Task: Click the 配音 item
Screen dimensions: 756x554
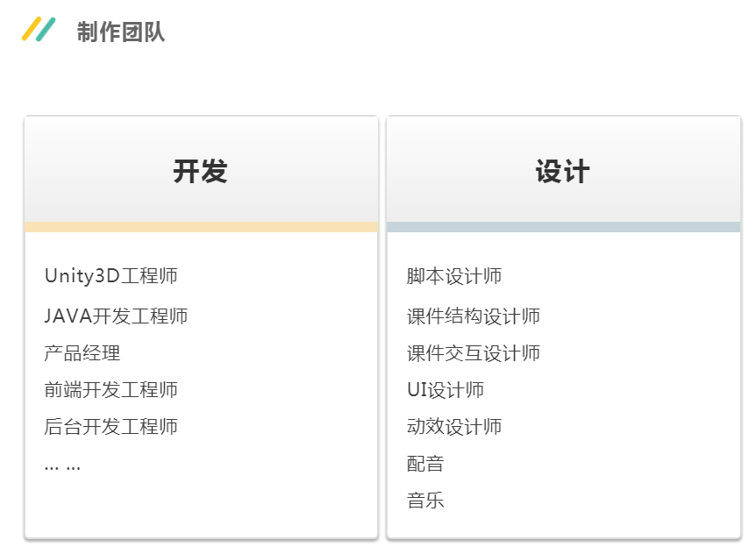Action: pyautogui.click(x=425, y=464)
